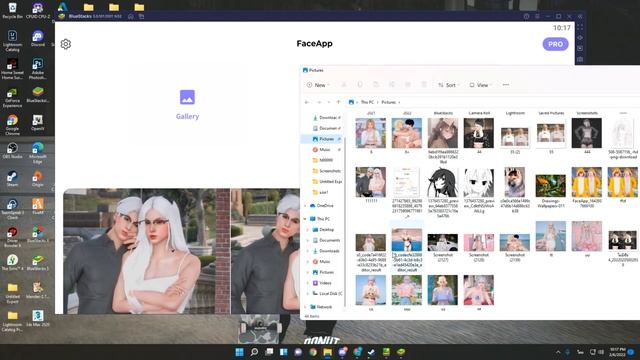Select Downloads in Quick access
Screen dimensions: 640x360
[x=326, y=118]
